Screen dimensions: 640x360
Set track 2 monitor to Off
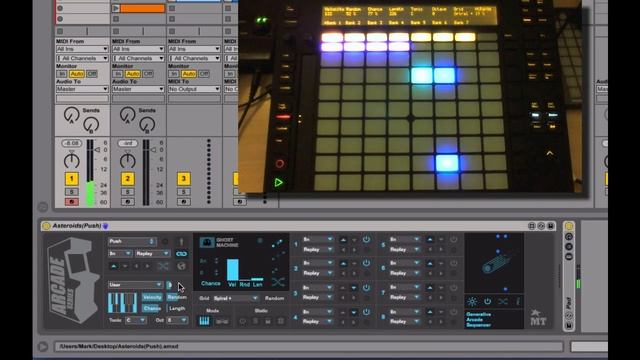pos(148,74)
